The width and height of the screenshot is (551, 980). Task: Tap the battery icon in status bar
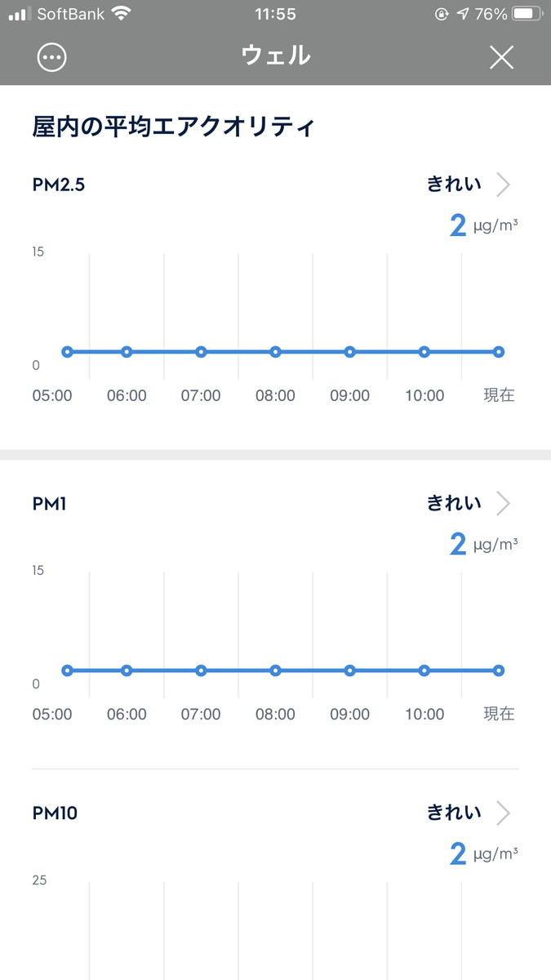coord(527,14)
